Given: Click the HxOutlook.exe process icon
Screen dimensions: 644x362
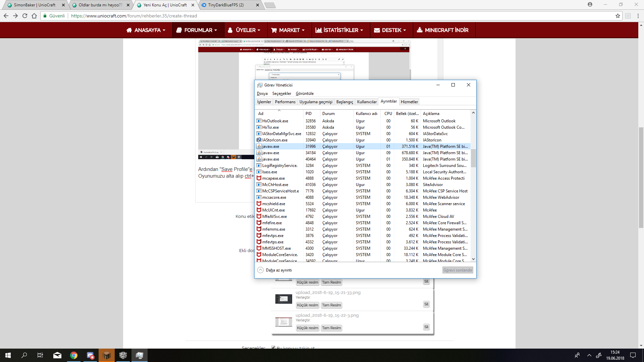Looking at the screenshot, I should pyautogui.click(x=259, y=121).
